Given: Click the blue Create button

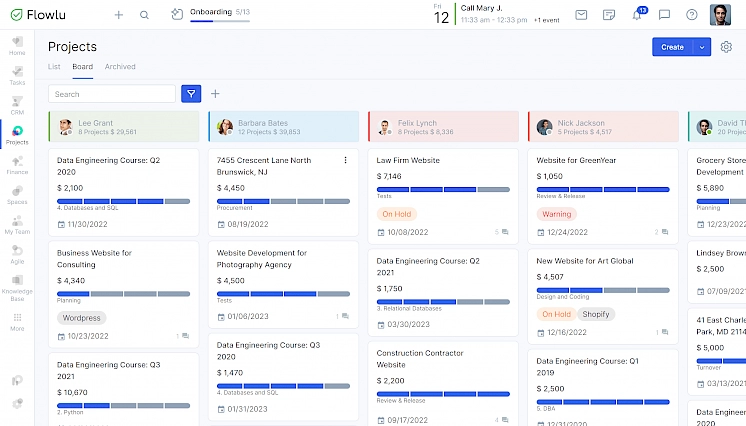Looking at the screenshot, I should (672, 47).
